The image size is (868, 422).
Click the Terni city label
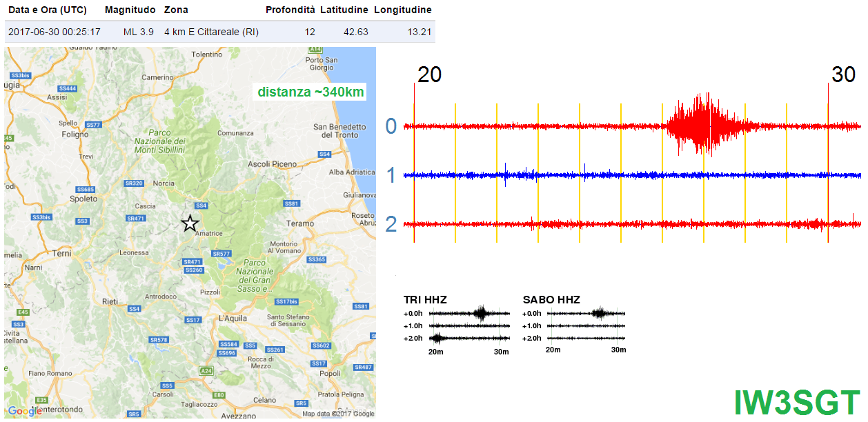pos(61,253)
